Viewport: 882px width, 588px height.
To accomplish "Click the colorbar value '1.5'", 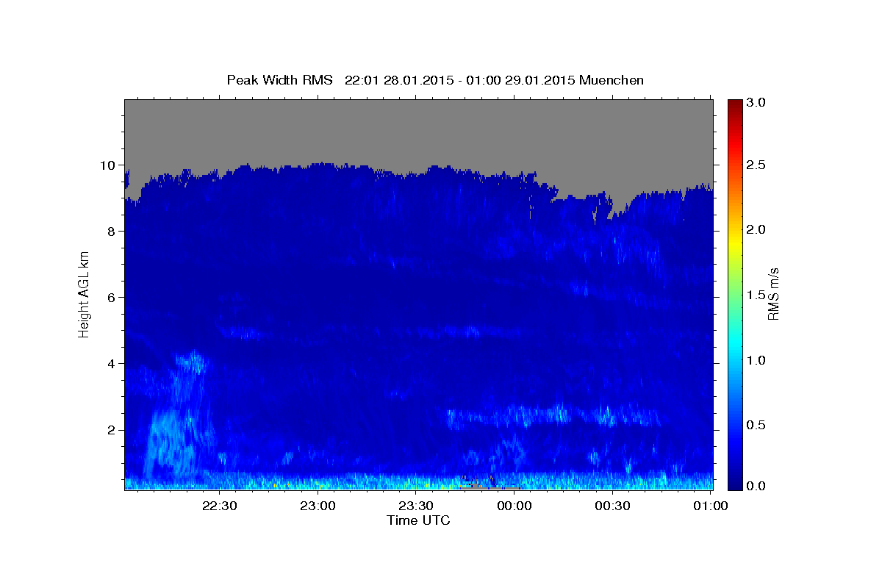I will 755,295.
